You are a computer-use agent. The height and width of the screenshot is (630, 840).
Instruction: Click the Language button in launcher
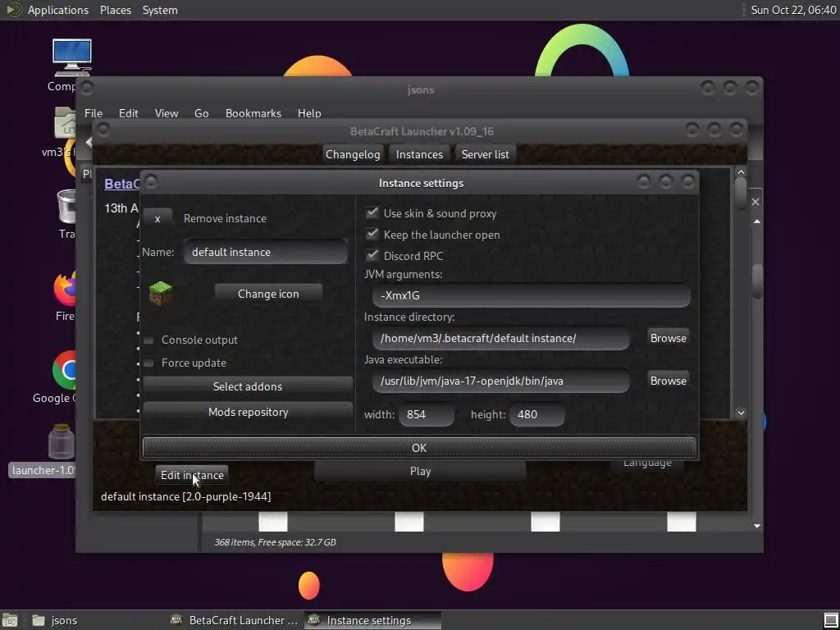click(x=646, y=463)
